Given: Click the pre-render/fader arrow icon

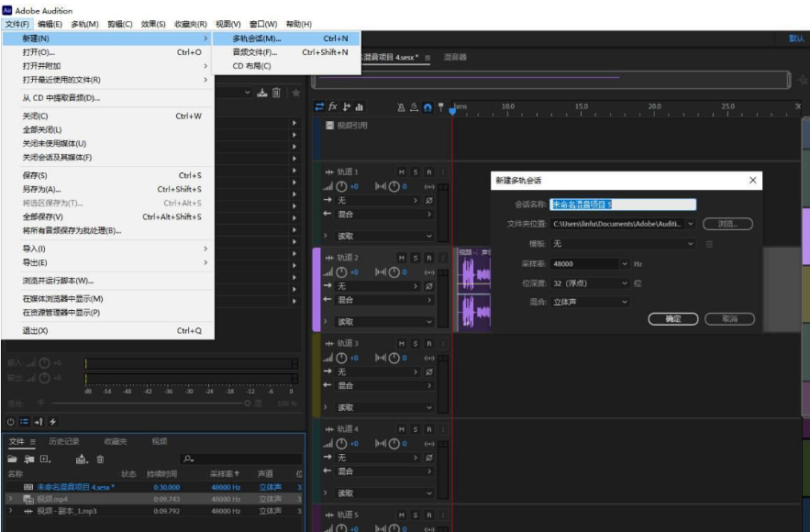Looking at the screenshot, I should [39, 421].
